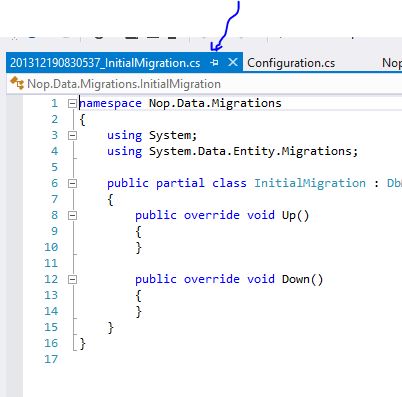The image size is (402, 397).
Task: Click the left indicator margin beside line 5
Action: (14, 167)
